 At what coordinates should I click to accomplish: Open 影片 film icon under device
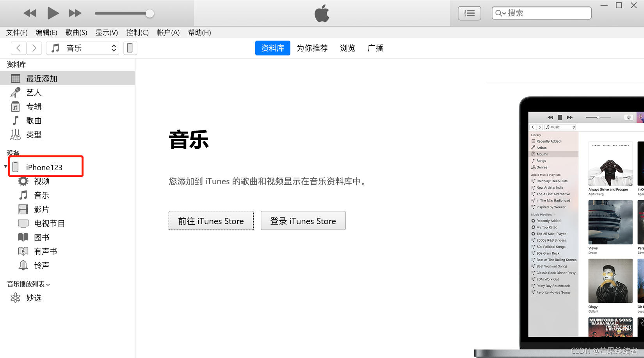pyautogui.click(x=23, y=209)
